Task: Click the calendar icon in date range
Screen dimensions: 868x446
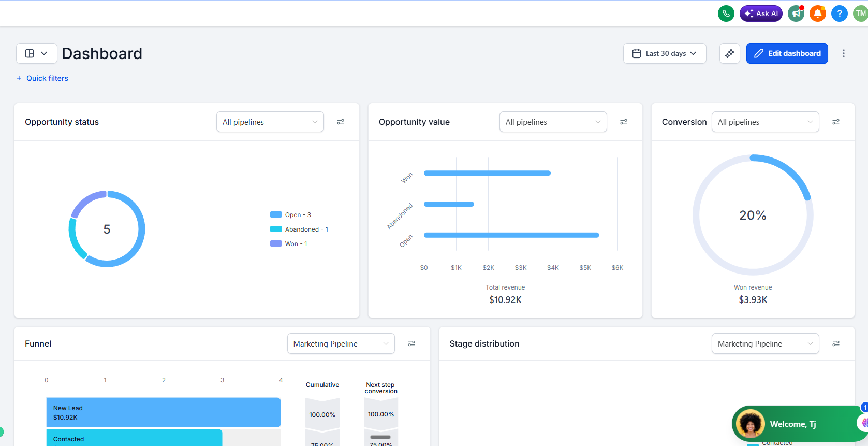Action: point(637,53)
